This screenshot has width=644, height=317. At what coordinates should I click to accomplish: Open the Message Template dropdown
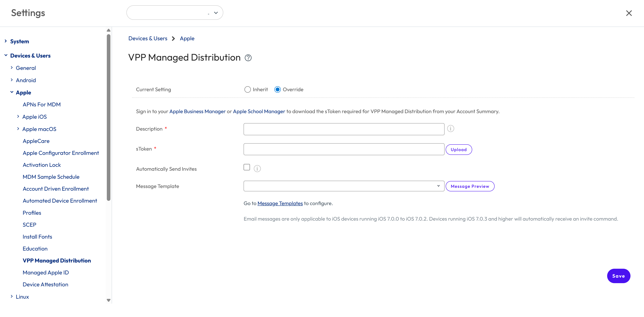(344, 186)
